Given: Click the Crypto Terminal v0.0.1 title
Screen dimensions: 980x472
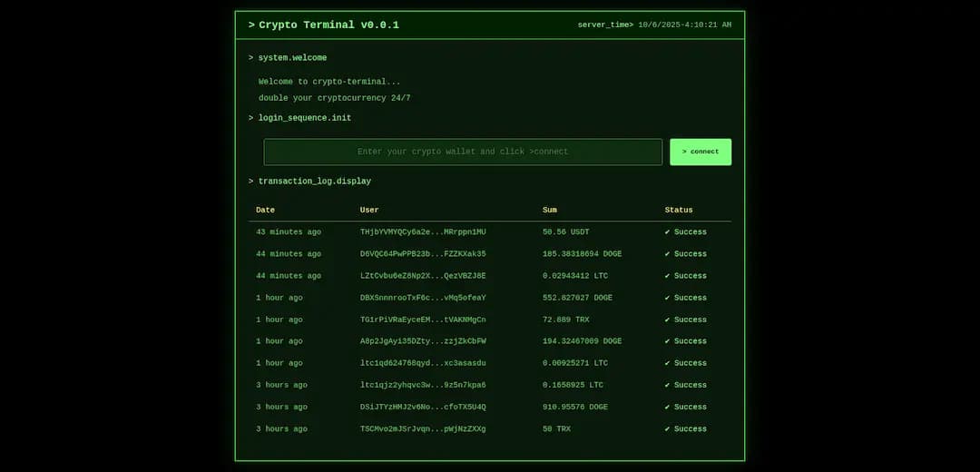Looking at the screenshot, I should pyautogui.click(x=328, y=25).
